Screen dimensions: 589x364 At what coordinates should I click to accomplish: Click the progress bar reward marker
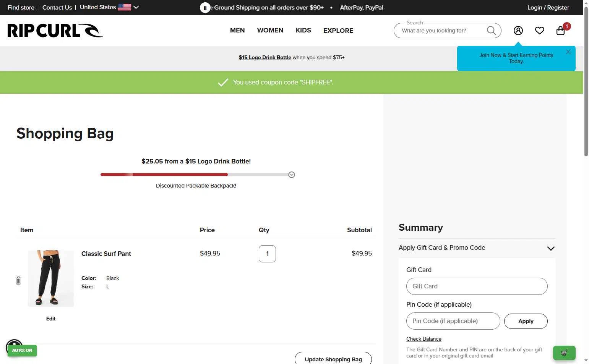[292, 175]
